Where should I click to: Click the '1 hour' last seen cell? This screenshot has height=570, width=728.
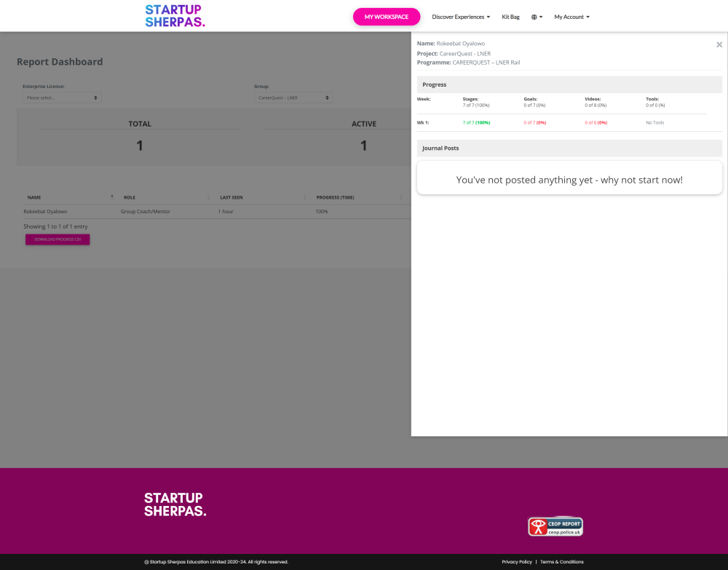226,211
